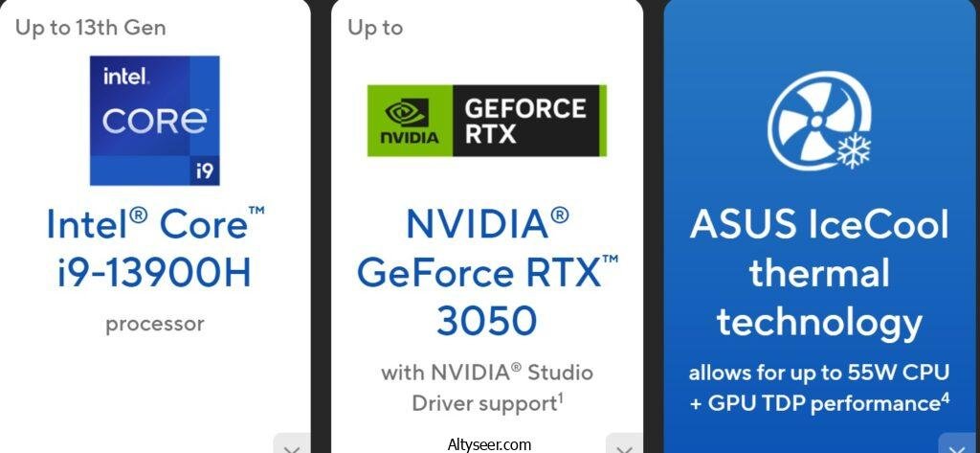
Task: Click 'Up to' label on NVIDIA card
Action: click(375, 28)
